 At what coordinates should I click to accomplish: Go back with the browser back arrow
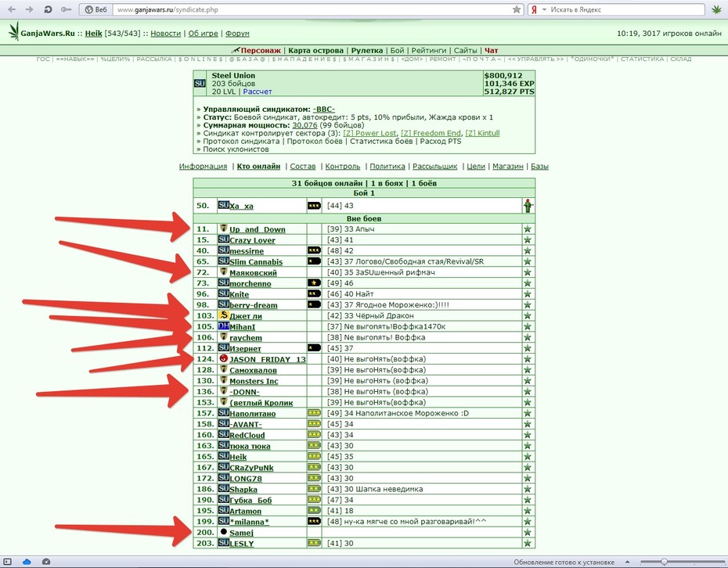[x=12, y=9]
